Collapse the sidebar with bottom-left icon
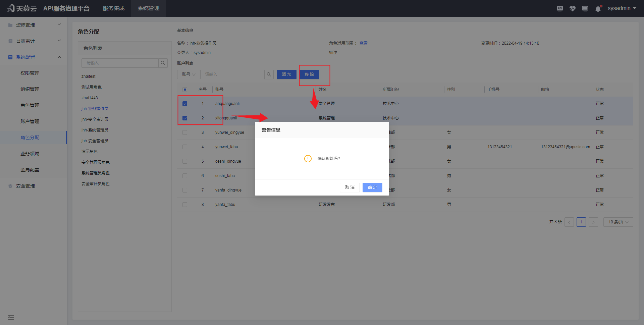Viewport: 644px width, 325px height. (11, 317)
